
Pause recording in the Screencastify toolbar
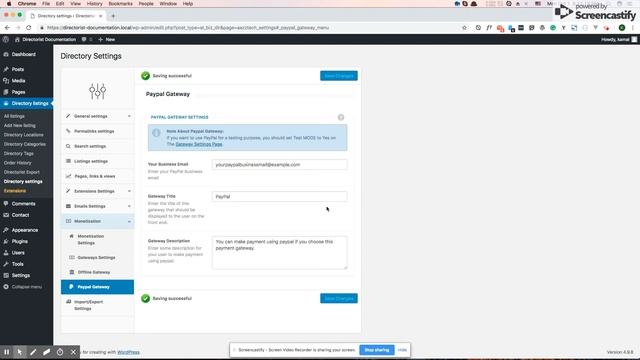(7, 352)
